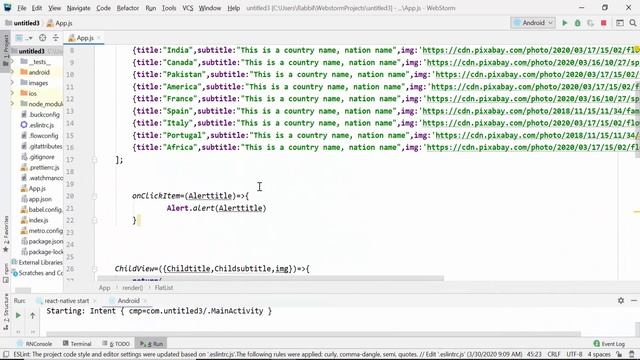
Task: Expand the images folder
Action: point(12,83)
